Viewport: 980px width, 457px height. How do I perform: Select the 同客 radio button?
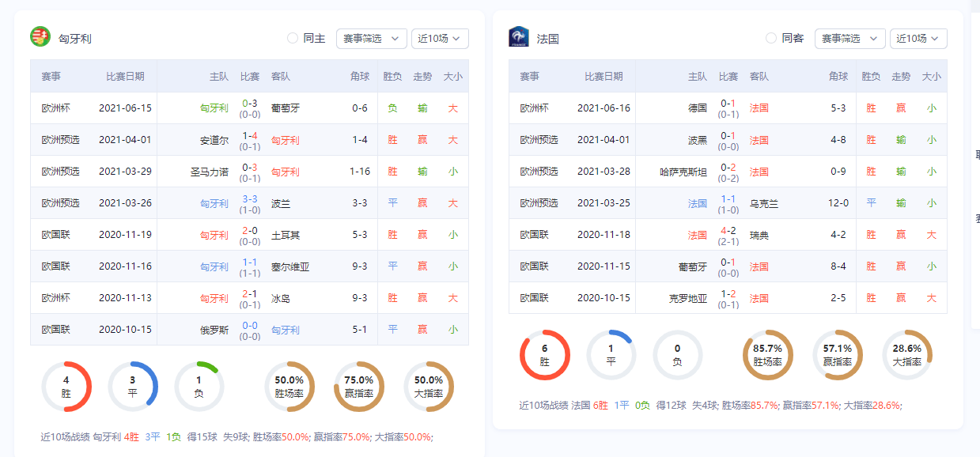click(x=770, y=38)
